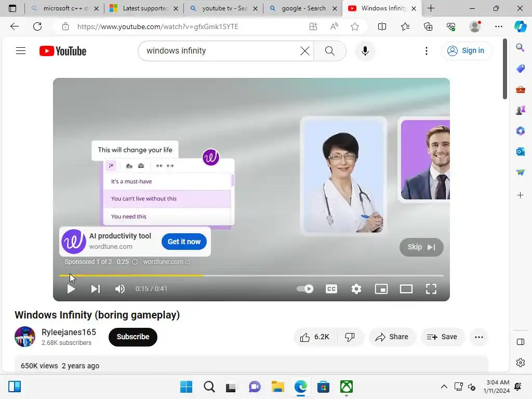Toggle split screen view

pyautogui.click(x=382, y=26)
